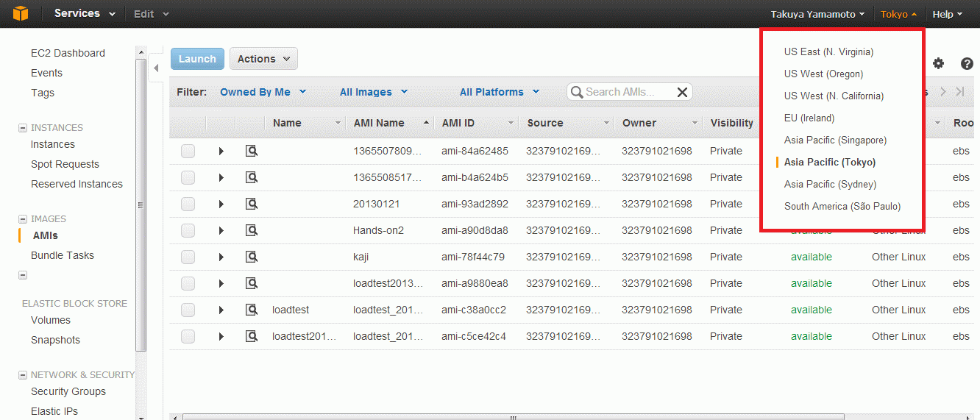Select checkbox for kaji row
Screen dimensions: 980x420
coord(188,257)
